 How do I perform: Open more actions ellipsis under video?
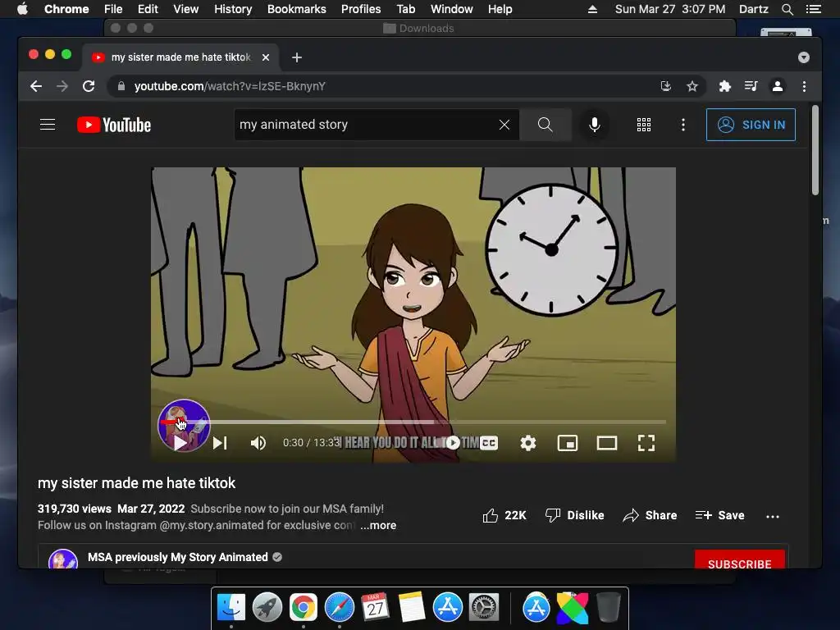point(773,517)
